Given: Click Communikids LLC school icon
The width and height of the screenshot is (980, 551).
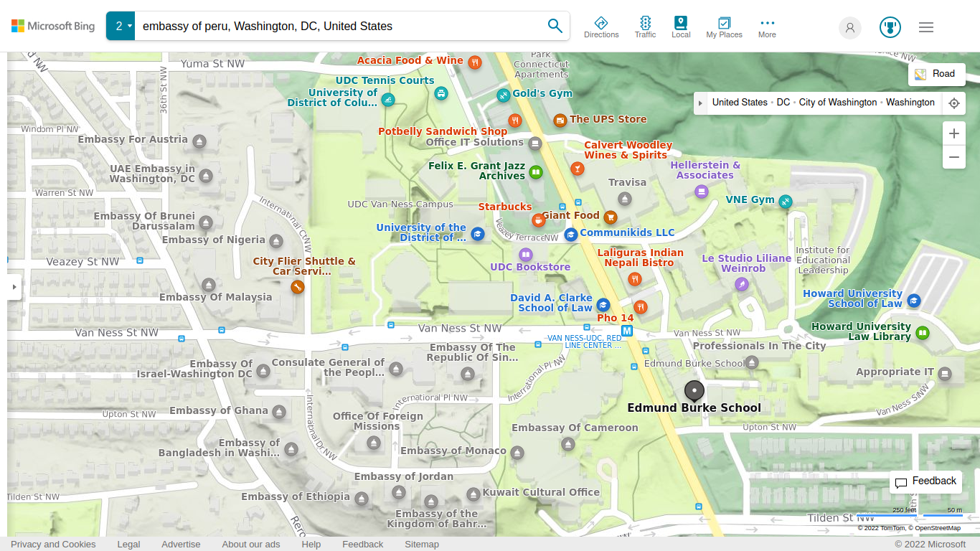Looking at the screenshot, I should pos(571,234).
